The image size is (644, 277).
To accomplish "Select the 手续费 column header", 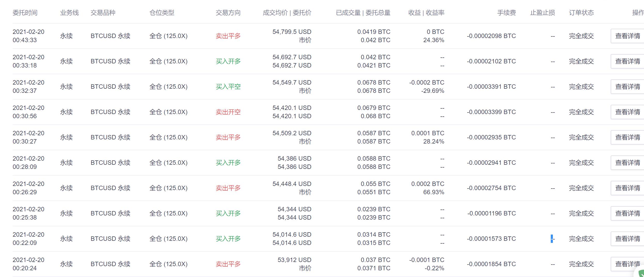I will pos(506,13).
